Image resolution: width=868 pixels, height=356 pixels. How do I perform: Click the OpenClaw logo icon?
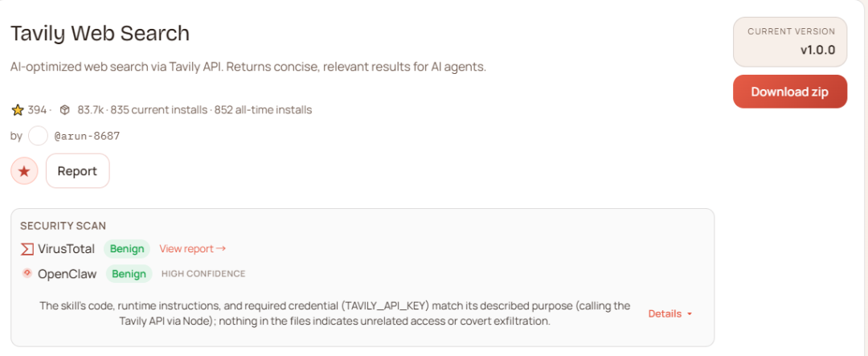pyautogui.click(x=27, y=273)
